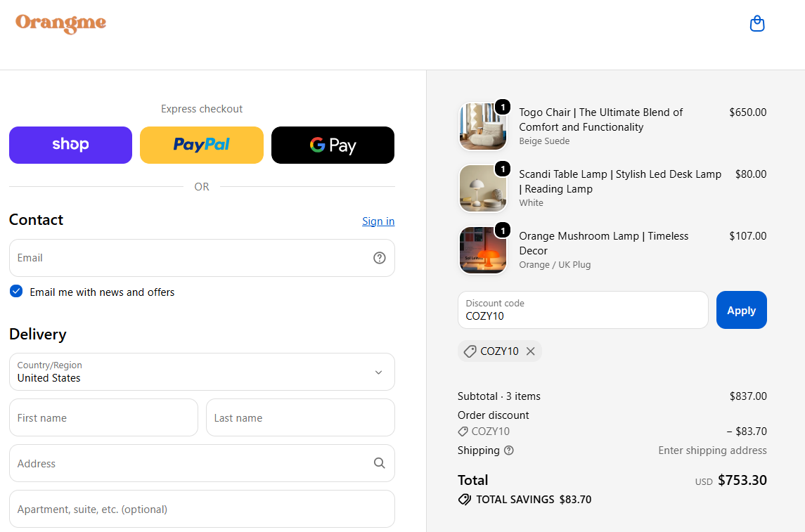Click the Address input field

(x=202, y=463)
